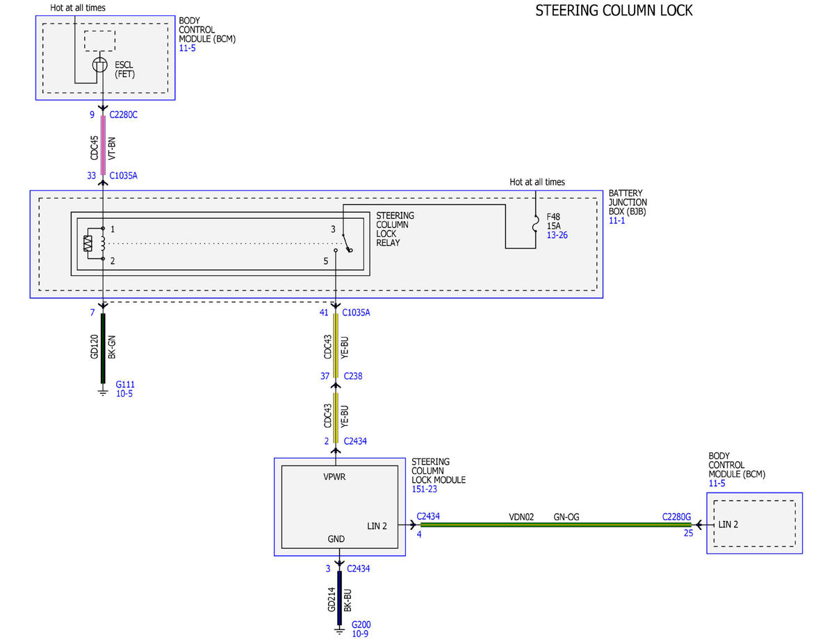Select ground point G200
This screenshot has width=834, height=644.
tap(361, 624)
